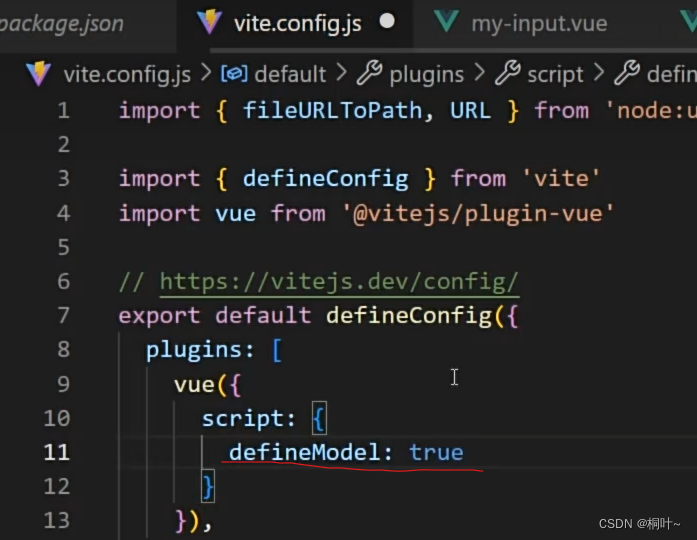The image size is (697, 540).
Task: Click Vite icon on vite.config.js tab
Action: (209, 21)
